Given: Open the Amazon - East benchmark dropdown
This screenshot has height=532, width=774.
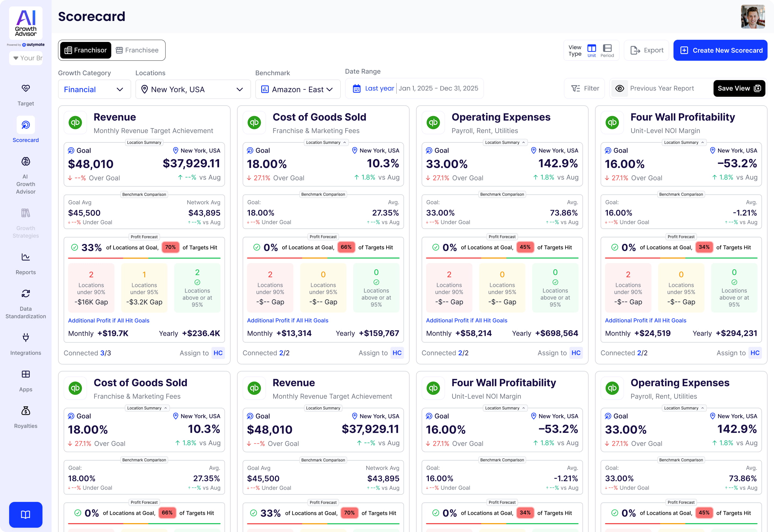Looking at the screenshot, I should 297,89.
